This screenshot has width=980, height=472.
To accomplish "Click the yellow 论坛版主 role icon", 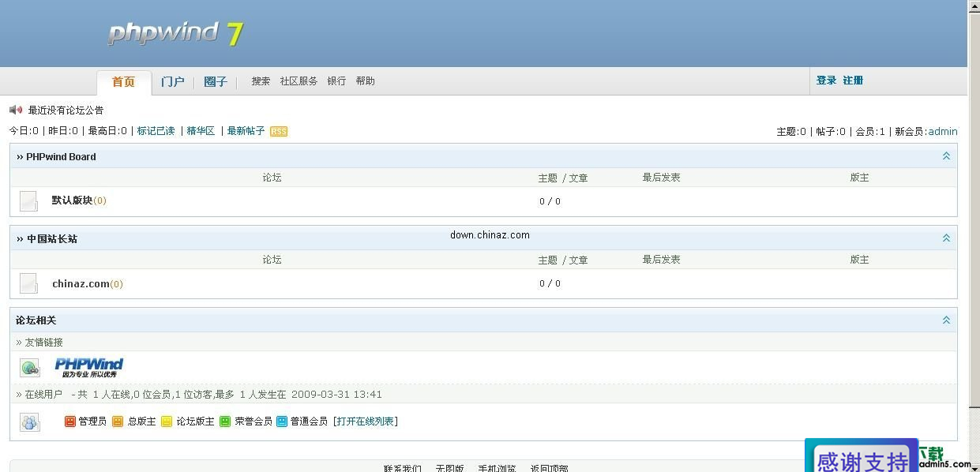I will (167, 421).
